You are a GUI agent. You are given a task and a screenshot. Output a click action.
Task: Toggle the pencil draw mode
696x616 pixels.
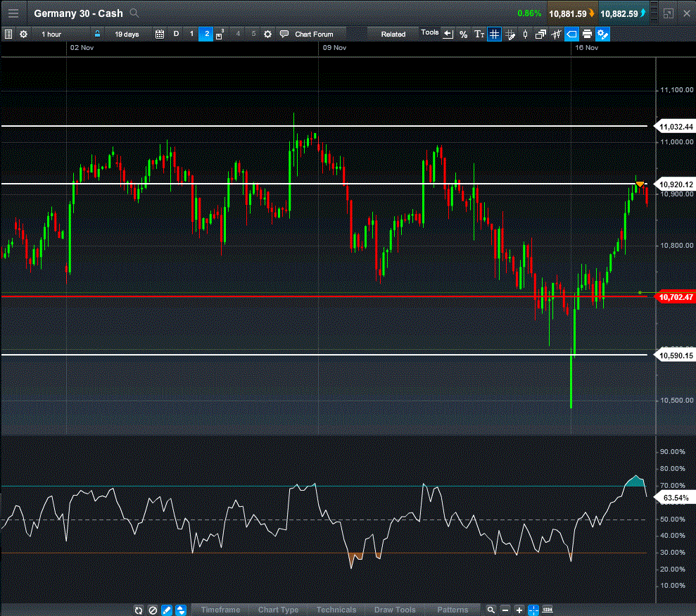(167, 610)
